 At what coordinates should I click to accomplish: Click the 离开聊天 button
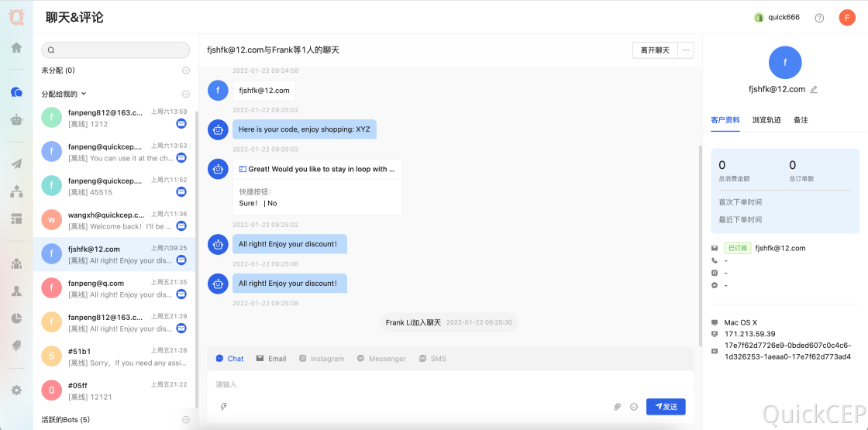point(655,50)
